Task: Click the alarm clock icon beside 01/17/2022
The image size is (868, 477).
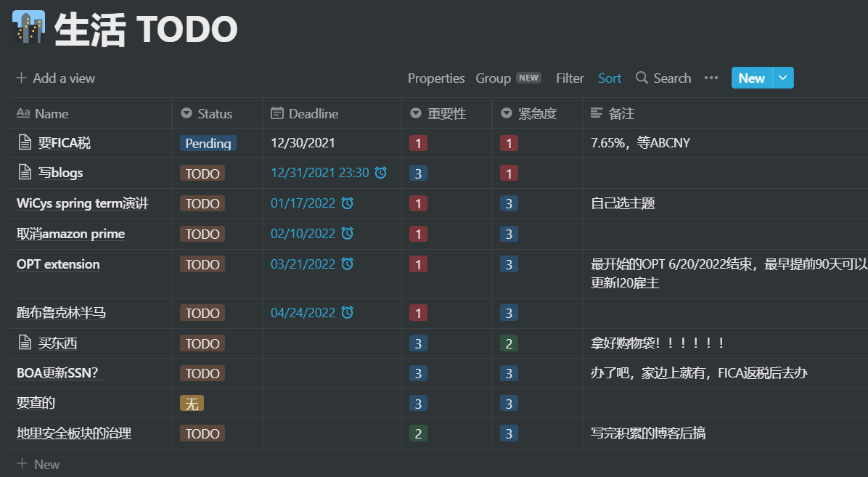Action: pos(347,203)
